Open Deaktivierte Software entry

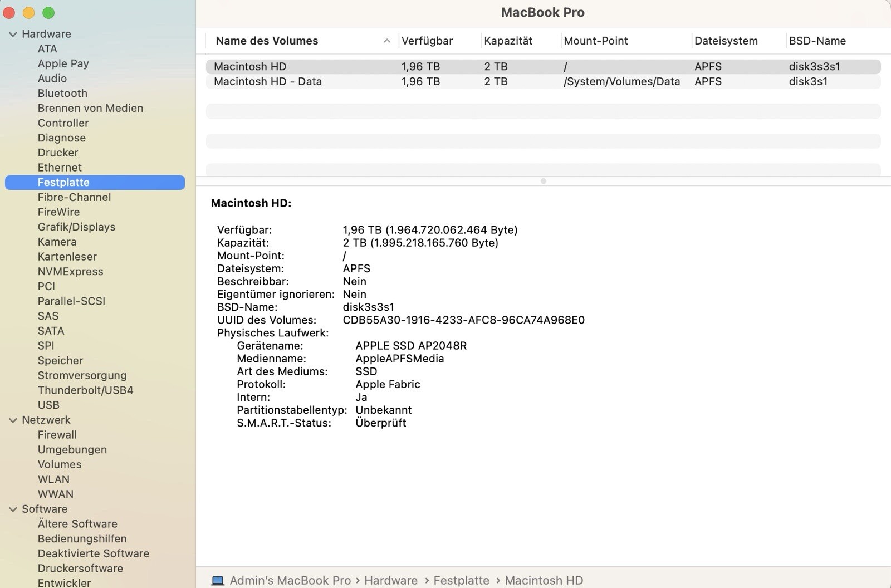coord(93,553)
